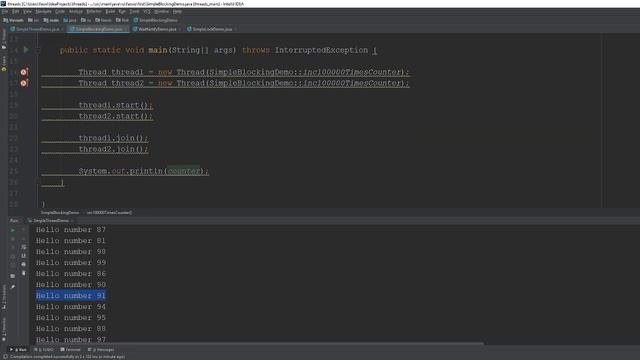Image resolution: width=640 pixels, height=360 pixels.
Task: Click the Print icon in Run console toolbar
Action: (24, 264)
